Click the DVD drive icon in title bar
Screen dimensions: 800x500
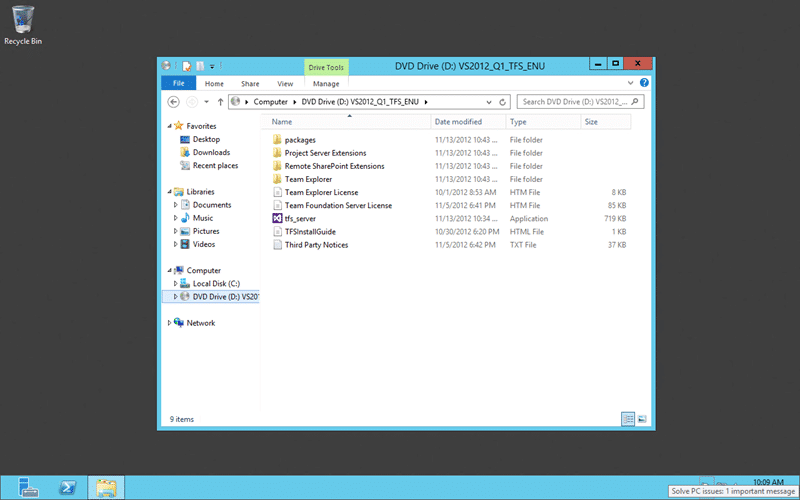[x=166, y=65]
